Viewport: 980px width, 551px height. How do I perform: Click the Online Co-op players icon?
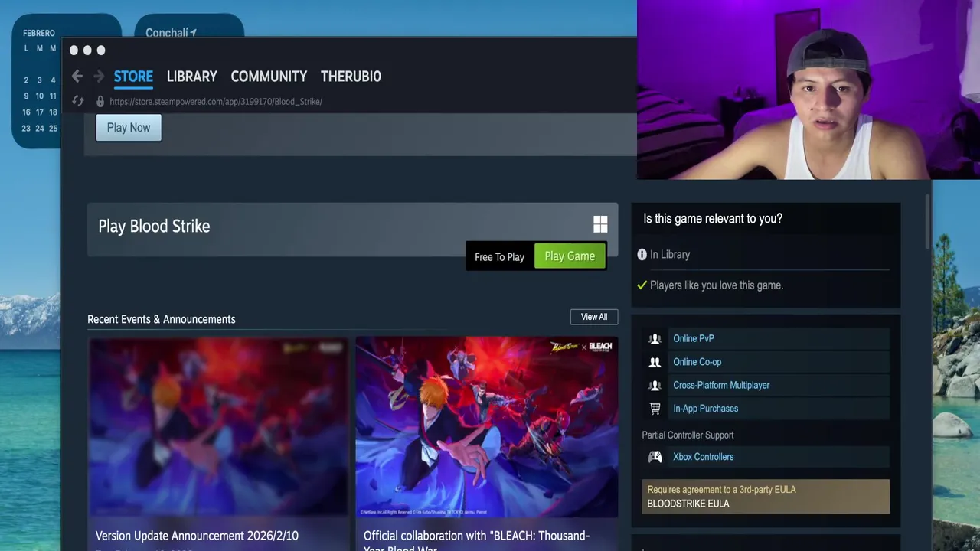pos(655,362)
